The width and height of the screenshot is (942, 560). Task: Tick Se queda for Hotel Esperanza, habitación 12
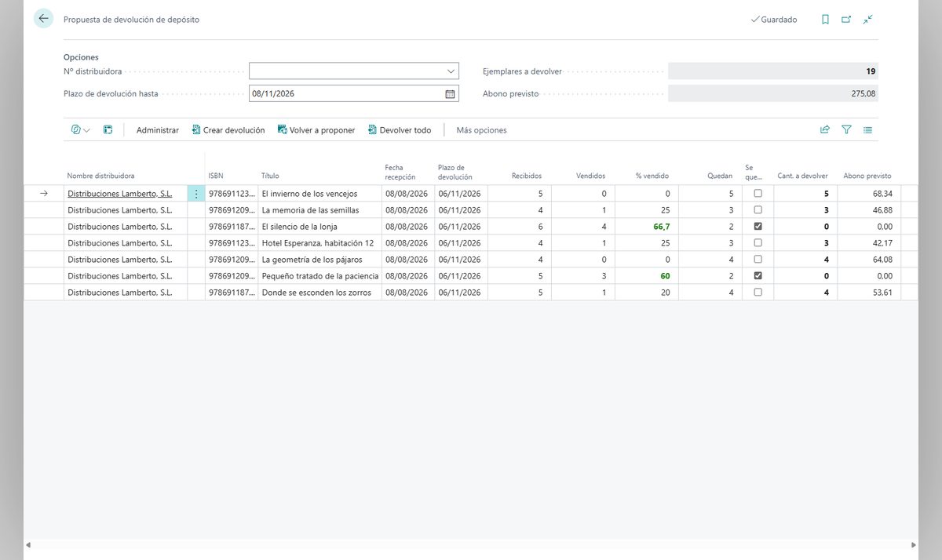[x=758, y=243]
